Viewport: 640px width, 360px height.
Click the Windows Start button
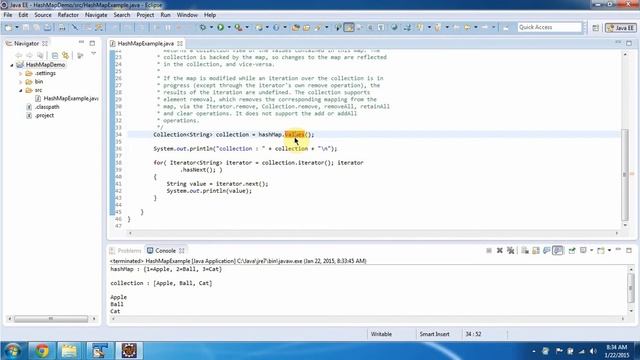coord(12,351)
